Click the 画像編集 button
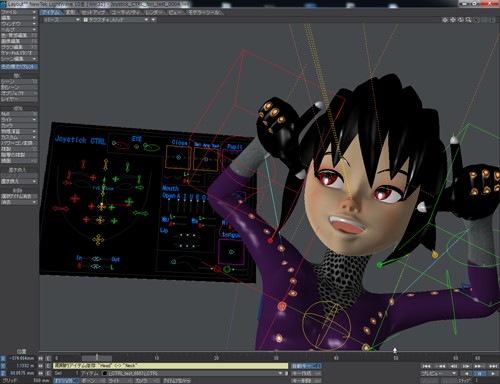Image resolution: width=500 pixels, height=384 pixels. point(19,41)
